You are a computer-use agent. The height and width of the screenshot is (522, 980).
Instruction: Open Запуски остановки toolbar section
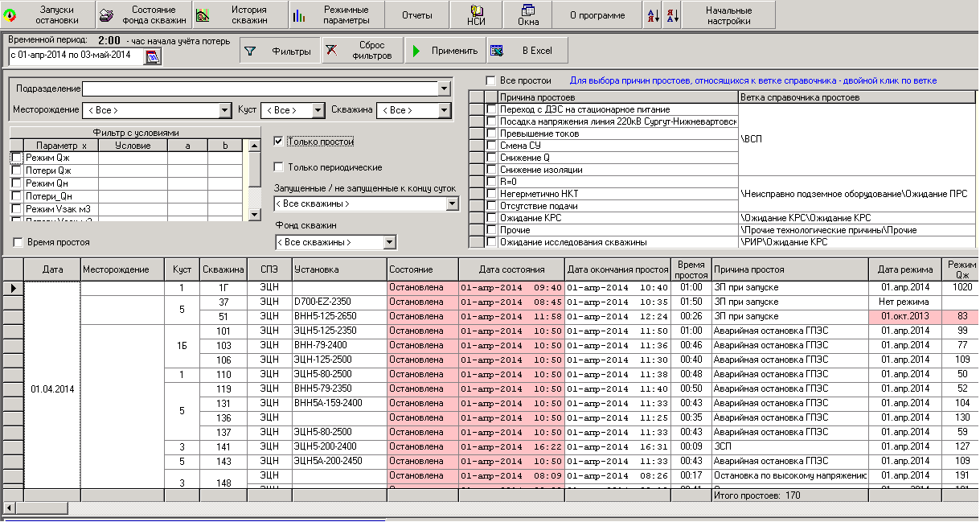[47, 14]
